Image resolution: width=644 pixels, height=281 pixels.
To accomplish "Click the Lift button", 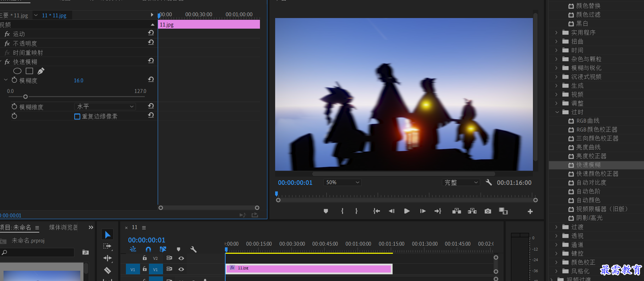I will click(457, 211).
